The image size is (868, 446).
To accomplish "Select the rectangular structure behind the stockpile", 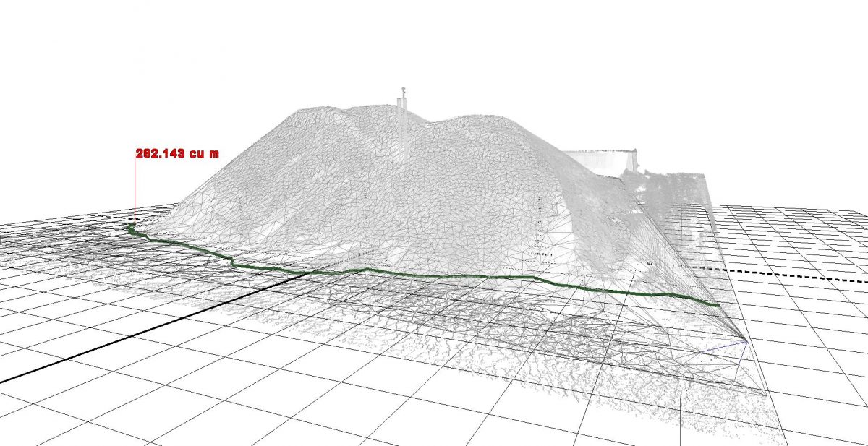I will click(600, 160).
